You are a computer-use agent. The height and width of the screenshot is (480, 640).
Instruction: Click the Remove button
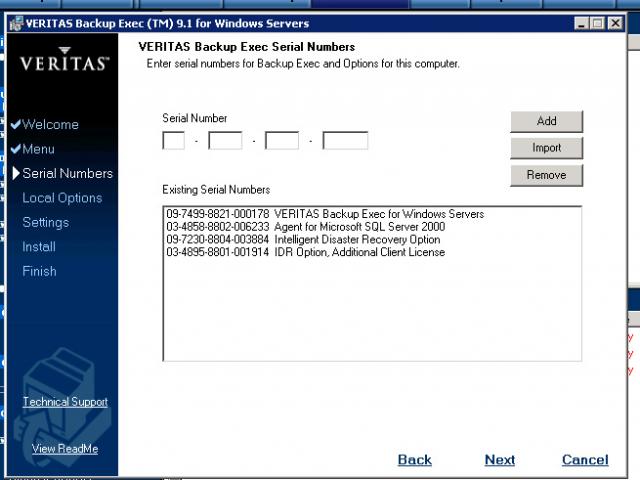tap(547, 175)
